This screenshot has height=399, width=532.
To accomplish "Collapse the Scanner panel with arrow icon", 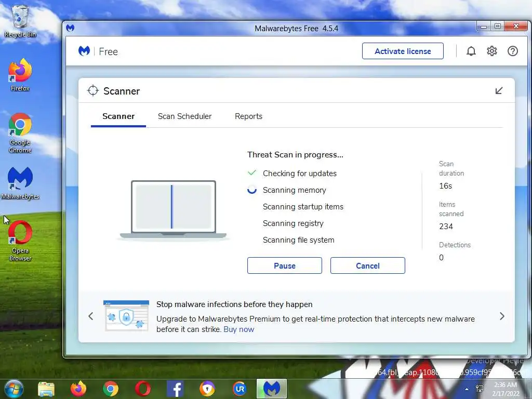I will point(499,90).
